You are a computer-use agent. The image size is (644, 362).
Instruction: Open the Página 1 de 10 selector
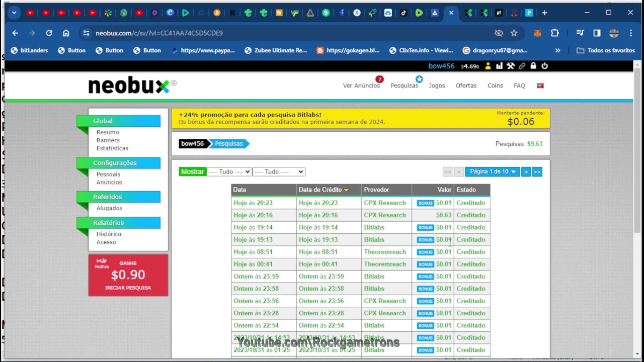[493, 172]
